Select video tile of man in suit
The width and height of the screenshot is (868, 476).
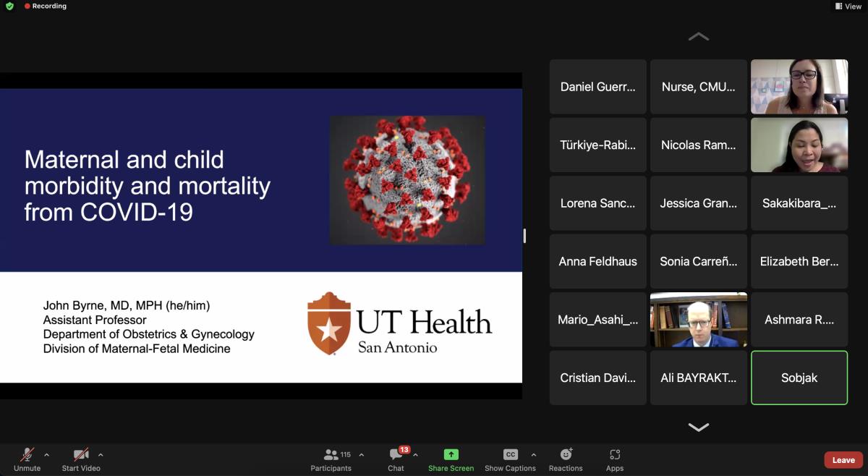[699, 320]
